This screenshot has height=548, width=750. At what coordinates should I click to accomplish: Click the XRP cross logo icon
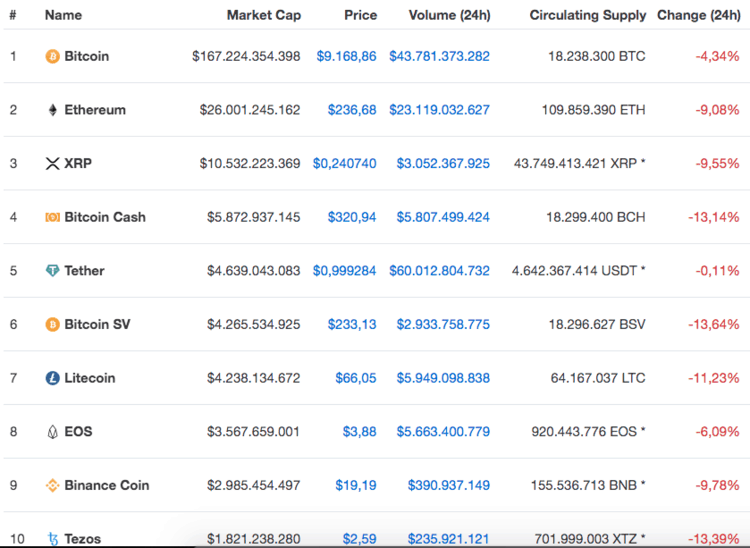pos(52,164)
